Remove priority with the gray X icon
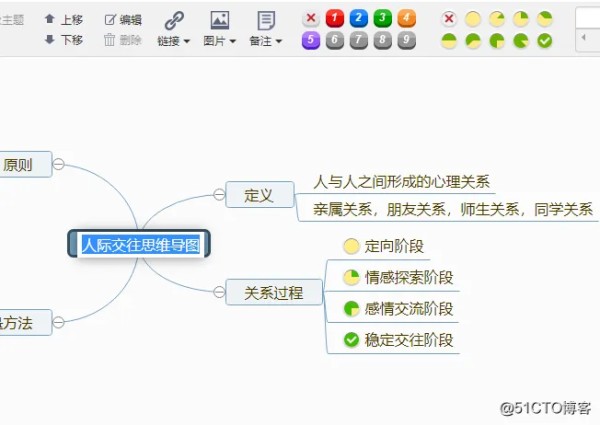 311,18
